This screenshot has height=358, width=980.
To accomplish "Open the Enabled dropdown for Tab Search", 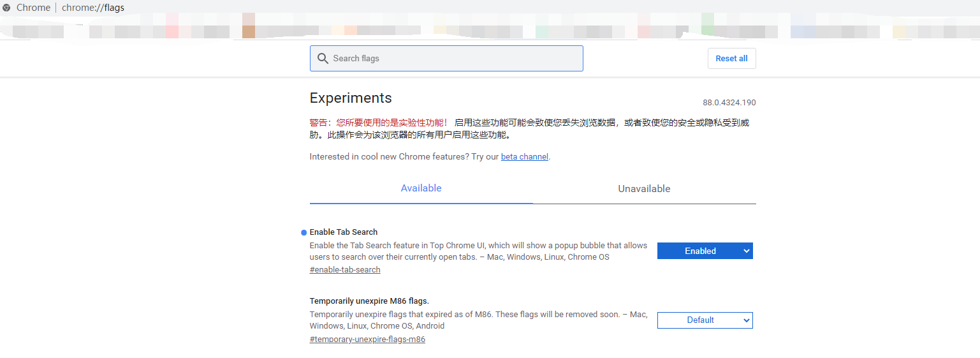I will point(705,251).
